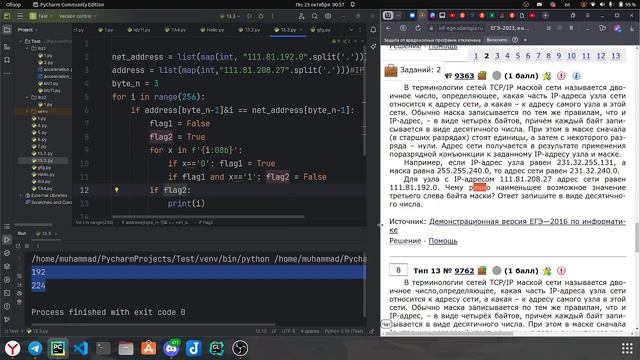Open the Terminal tool window
640x360 pixels.
click(x=7, y=293)
